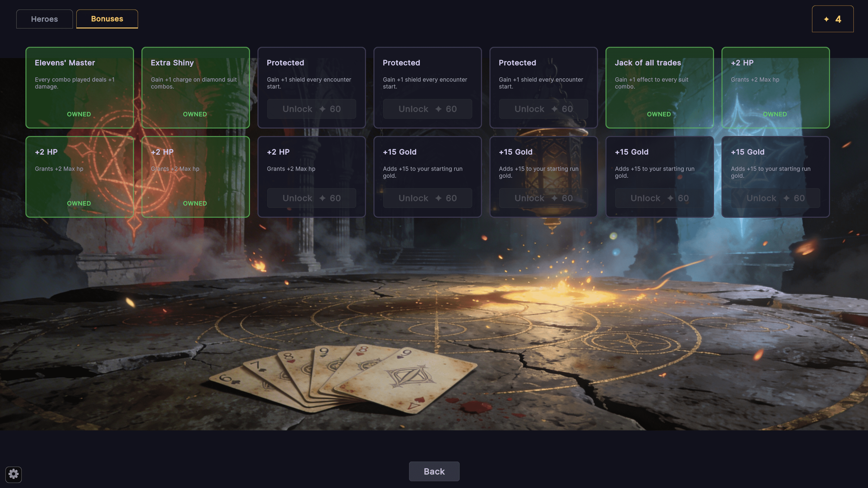868x488 pixels.
Task: Open the settings gear icon
Action: [x=13, y=474]
